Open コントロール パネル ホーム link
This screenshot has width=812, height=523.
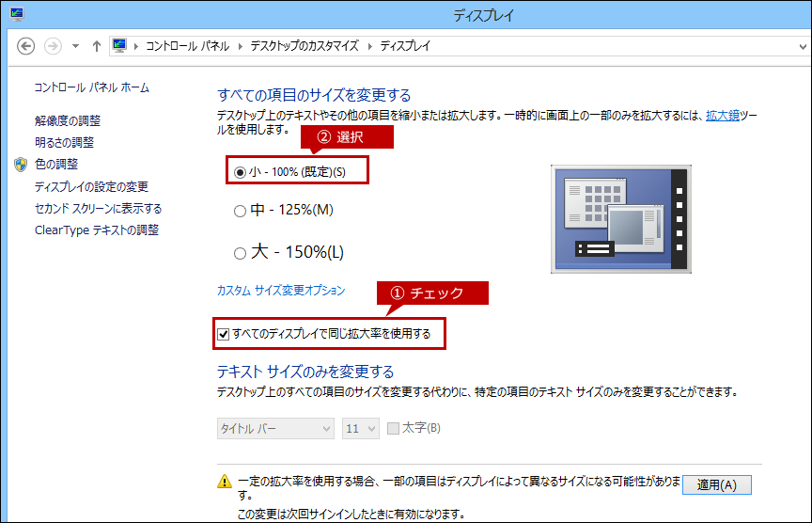coord(92,87)
